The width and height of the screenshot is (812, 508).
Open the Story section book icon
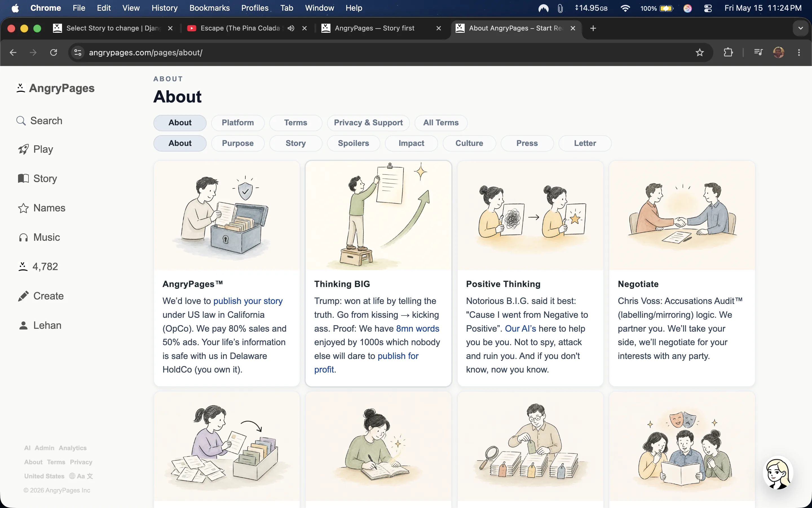pos(23,178)
